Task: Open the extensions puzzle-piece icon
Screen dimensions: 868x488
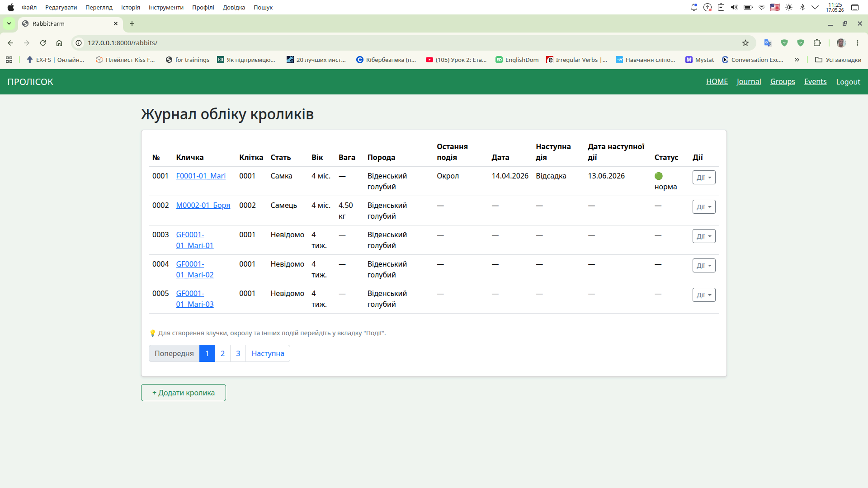Action: (817, 43)
